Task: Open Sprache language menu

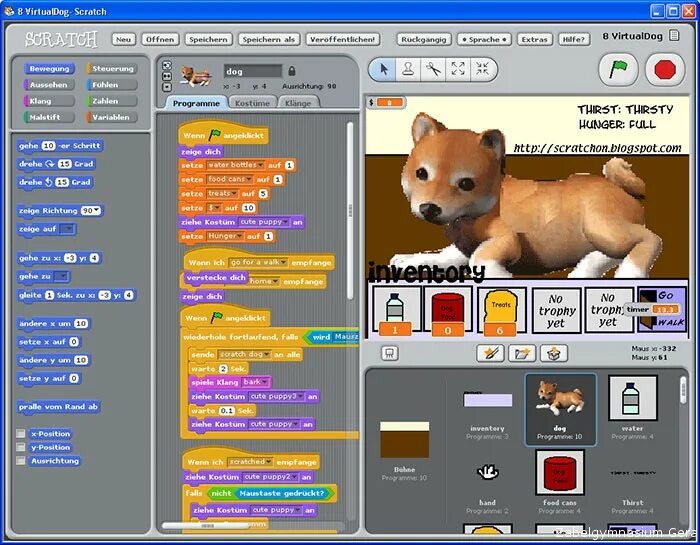Action: point(484,39)
